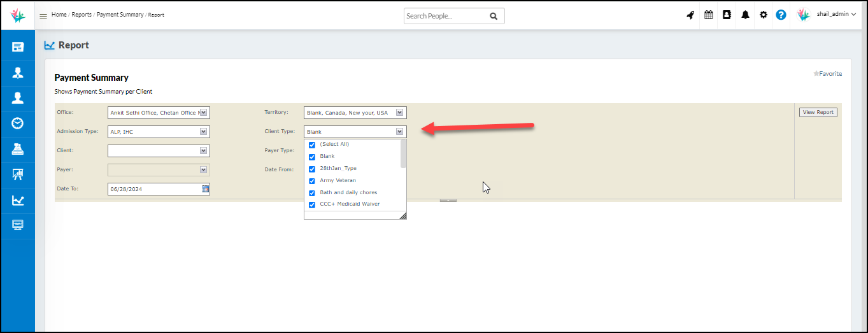The height and width of the screenshot is (333, 868).
Task: Open the Date To calendar picker icon
Action: pos(205,189)
